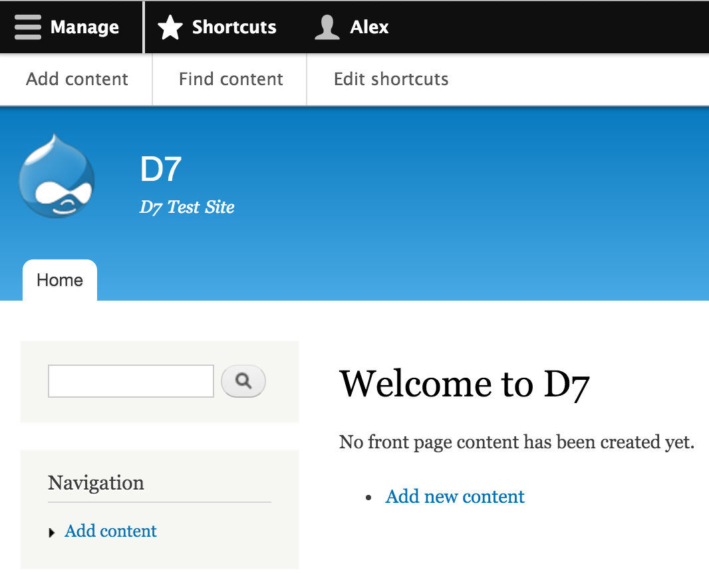Click the Drupal drop logo

(x=57, y=176)
